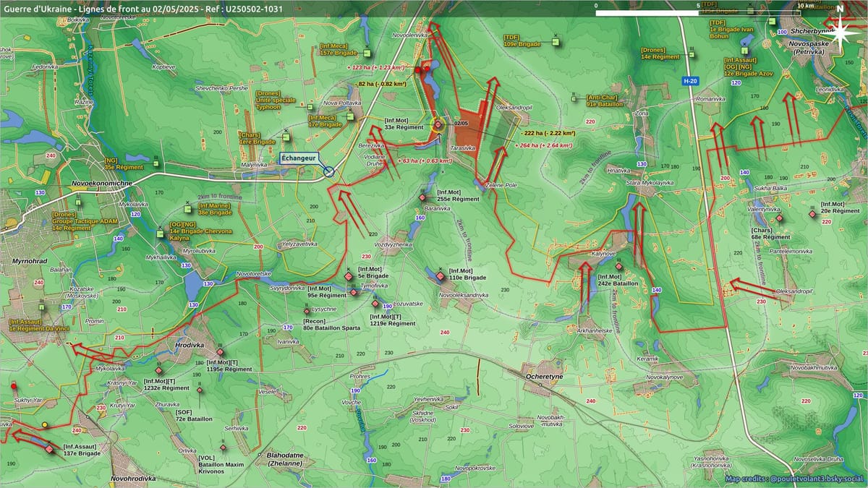Click the Zelene Pole village label
The height and width of the screenshot is (488, 868).
point(501,185)
